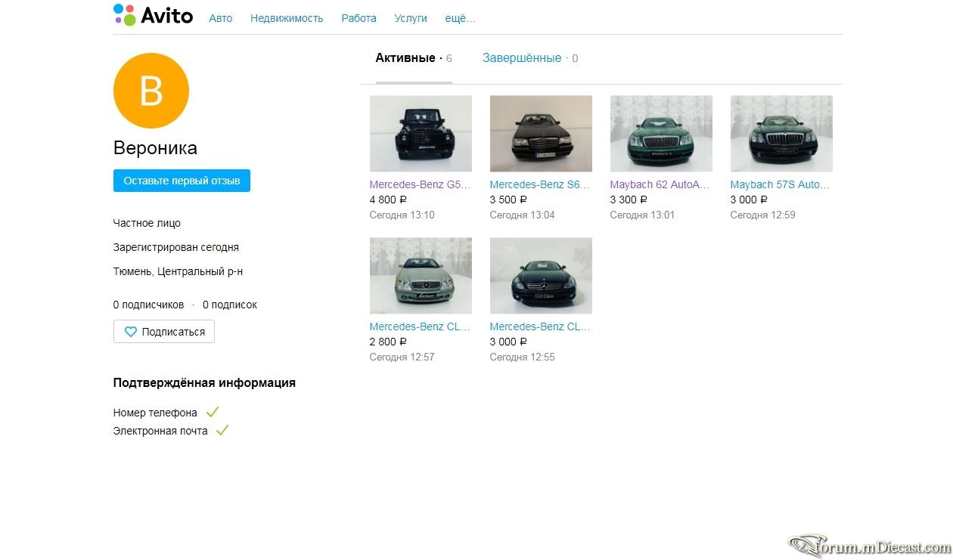Screen dimensions: 953x560
Task: Open the Услуги category
Action: point(411,18)
